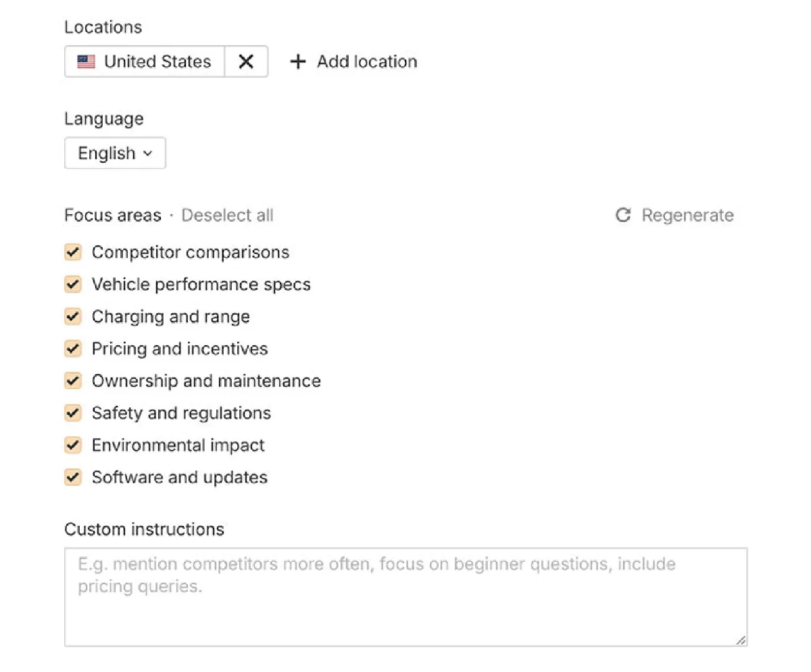This screenshot has height=672, width=811.
Task: Open the English language dropdown
Action: coord(115,153)
